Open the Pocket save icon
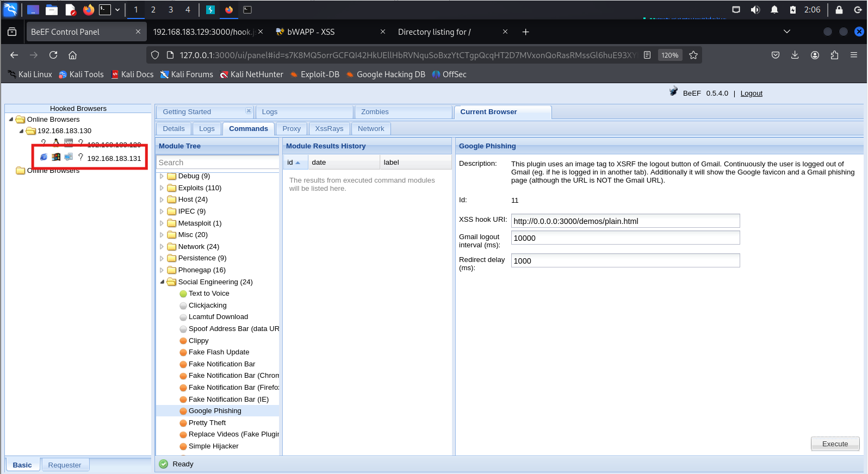Viewport: 868px width, 474px height. pyautogui.click(x=776, y=55)
